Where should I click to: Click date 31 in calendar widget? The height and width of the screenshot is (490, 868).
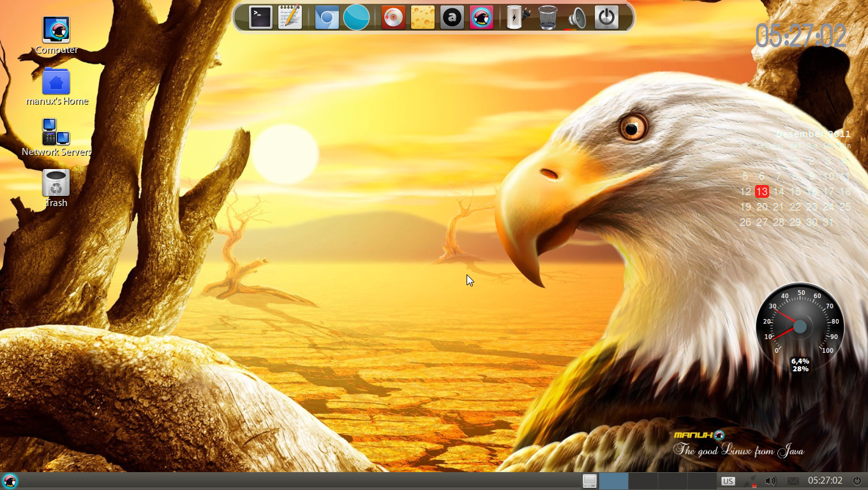pyautogui.click(x=828, y=222)
